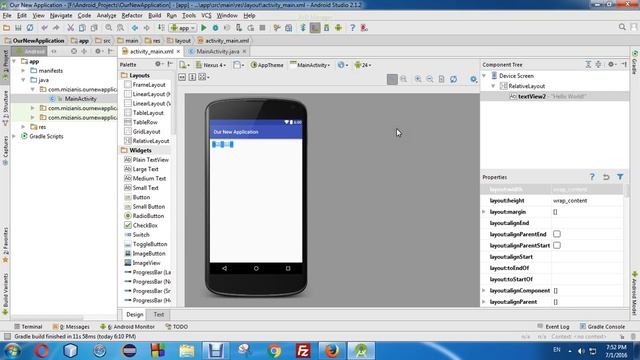Open FileZilla from the taskbar

click(303, 351)
